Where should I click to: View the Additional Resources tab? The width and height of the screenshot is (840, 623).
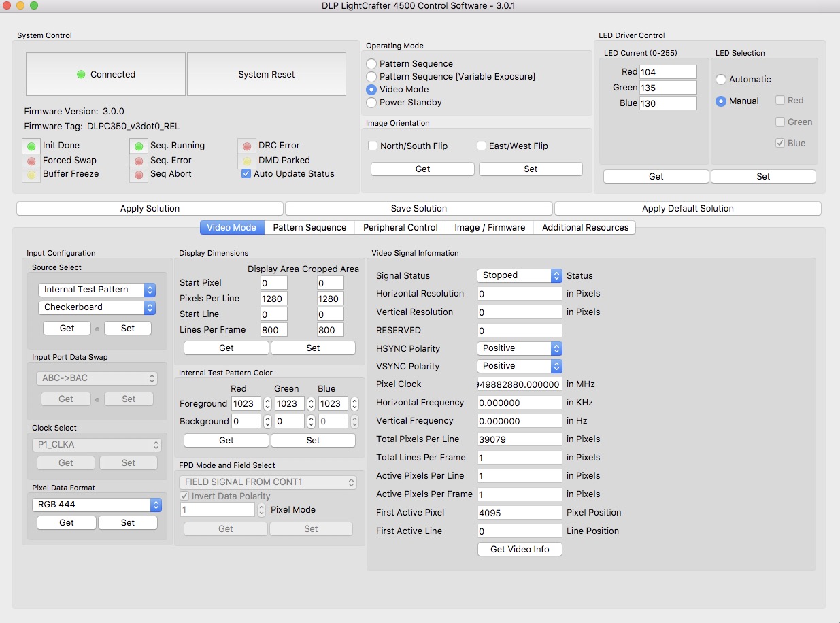pos(585,227)
